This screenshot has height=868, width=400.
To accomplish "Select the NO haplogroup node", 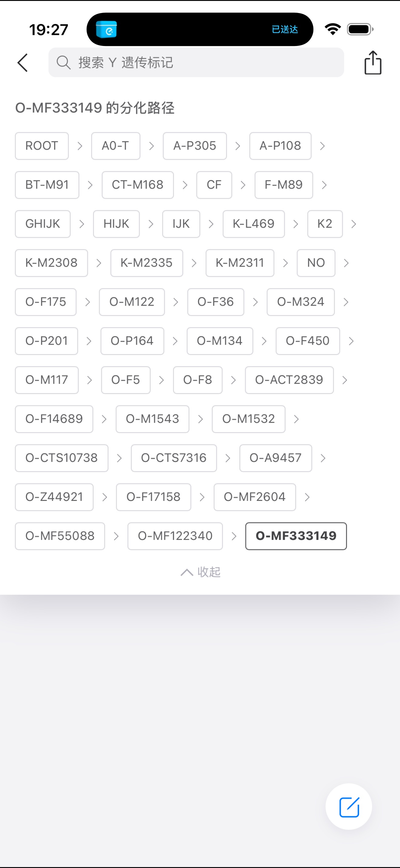I will 316,263.
